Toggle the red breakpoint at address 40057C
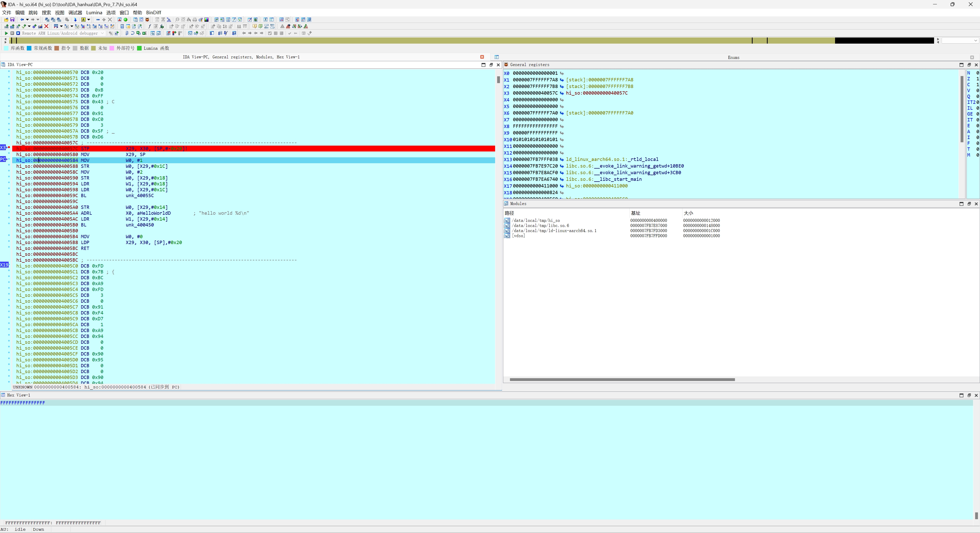Image resolution: width=980 pixels, height=533 pixels. click(x=9, y=147)
